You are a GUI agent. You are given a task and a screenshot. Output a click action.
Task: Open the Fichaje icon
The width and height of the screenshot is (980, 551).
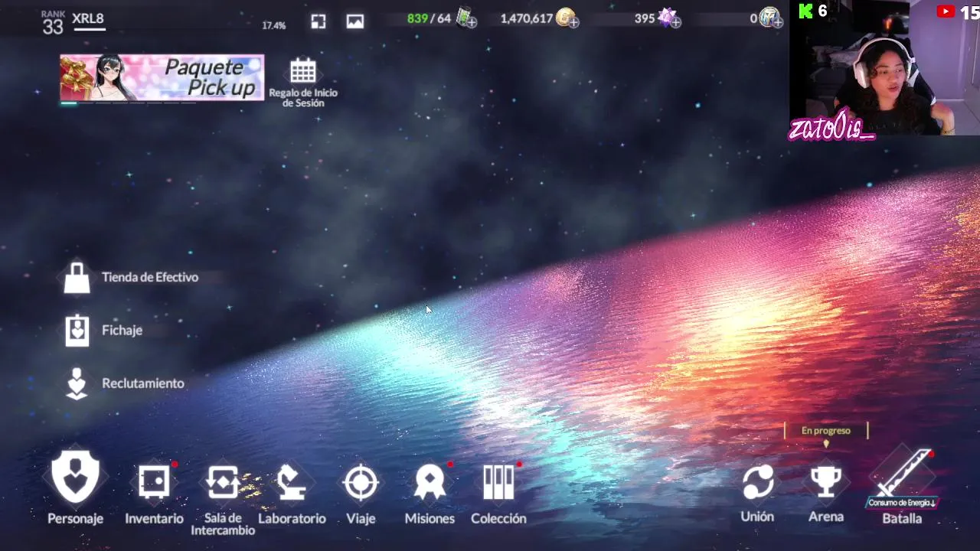(77, 331)
